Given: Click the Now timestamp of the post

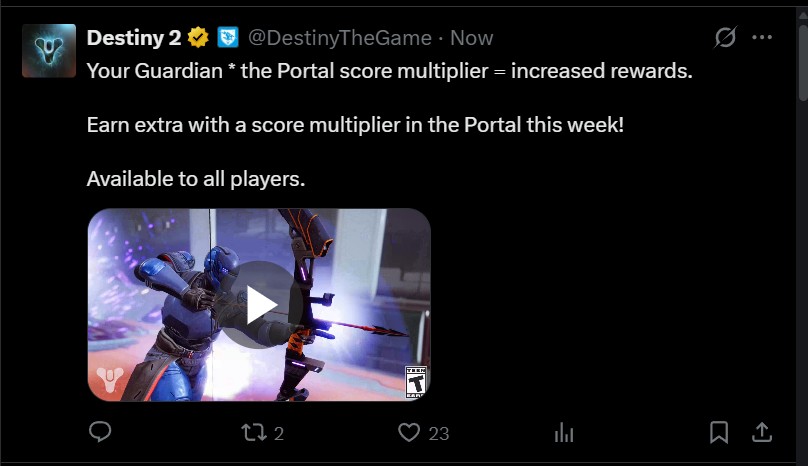Looking at the screenshot, I should [472, 38].
